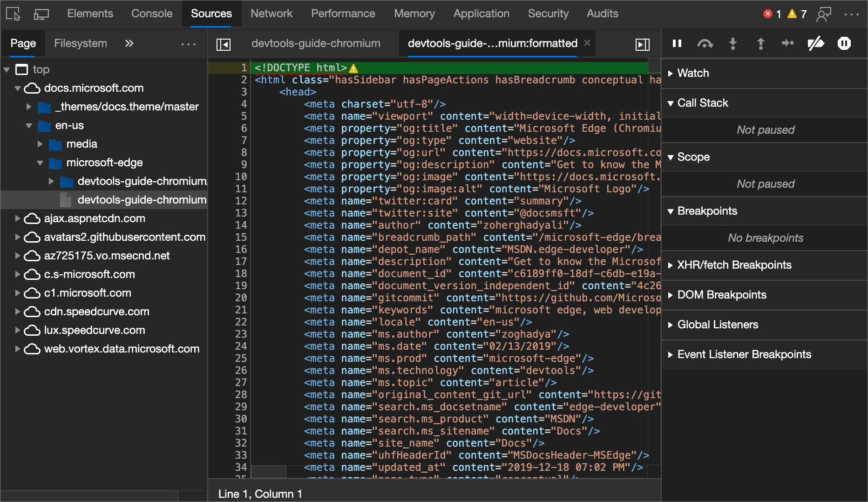
Task: Click microsoft-edge folder icon
Action: (55, 163)
